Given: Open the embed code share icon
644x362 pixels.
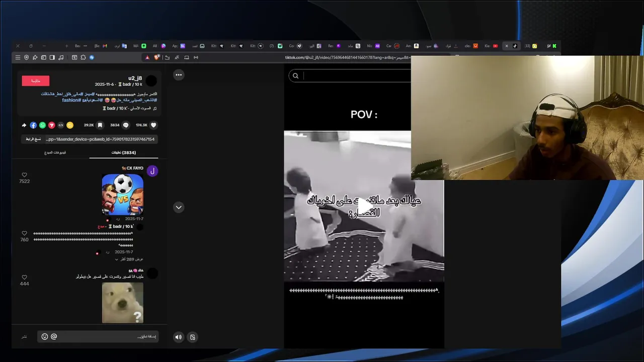Looking at the screenshot, I should click(61, 125).
